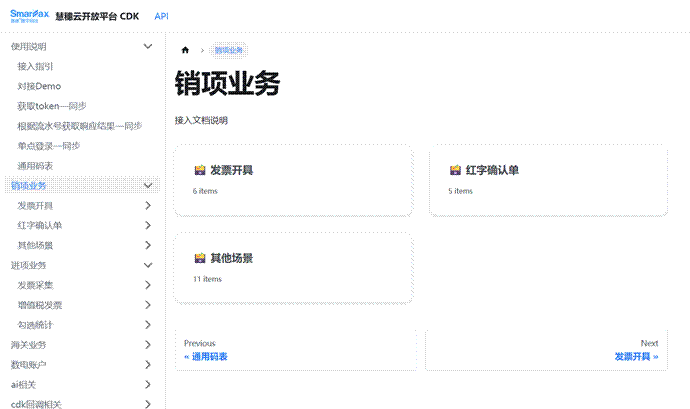Select 海关业务 label in the sidebar
Image resolution: width=690 pixels, height=409 pixels.
pos(29,345)
